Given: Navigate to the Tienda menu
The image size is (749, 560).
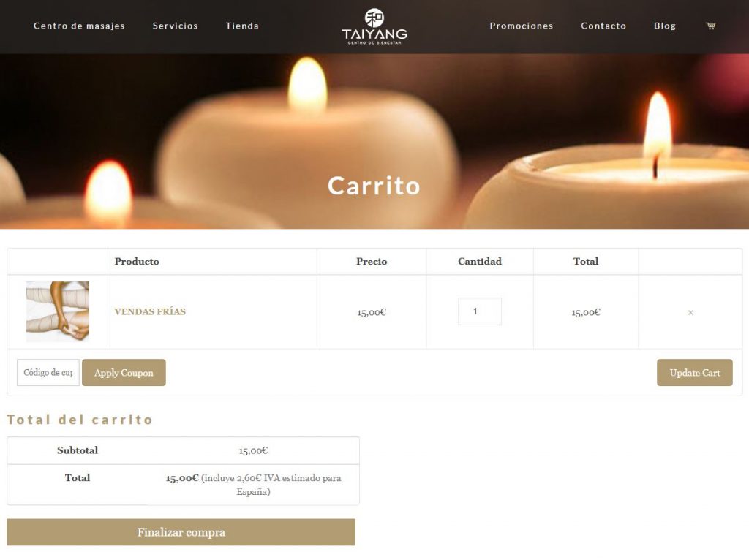Looking at the screenshot, I should tap(241, 26).
